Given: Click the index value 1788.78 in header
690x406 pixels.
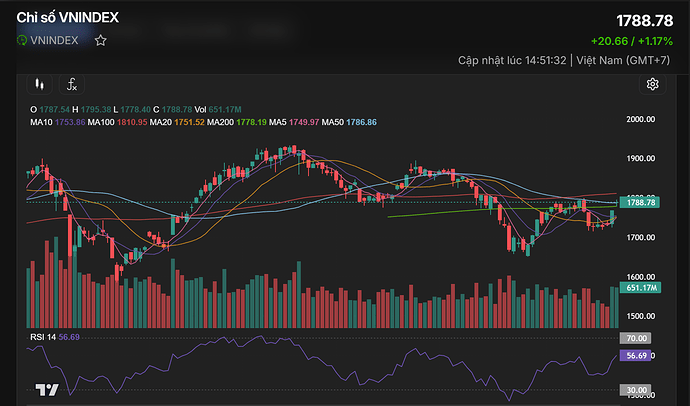Looking at the screenshot, I should pos(645,21).
